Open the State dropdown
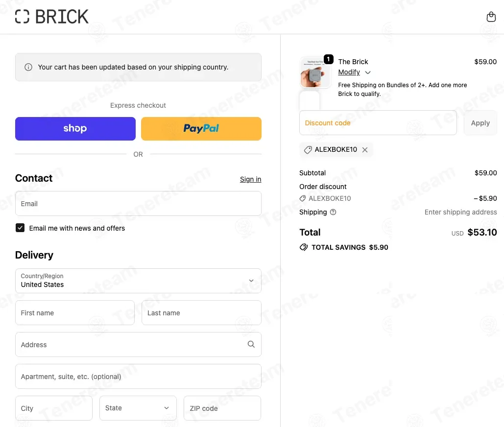The height and width of the screenshot is (427, 504). pyautogui.click(x=138, y=408)
